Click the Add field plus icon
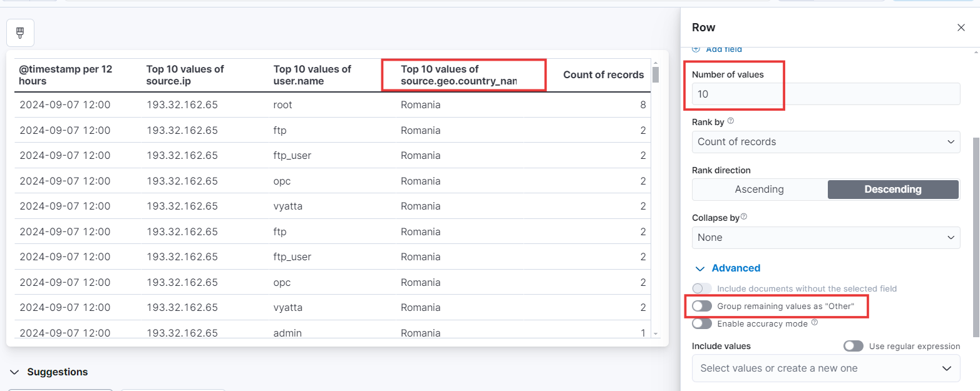Screen dimensions: 980x391 click(696, 49)
